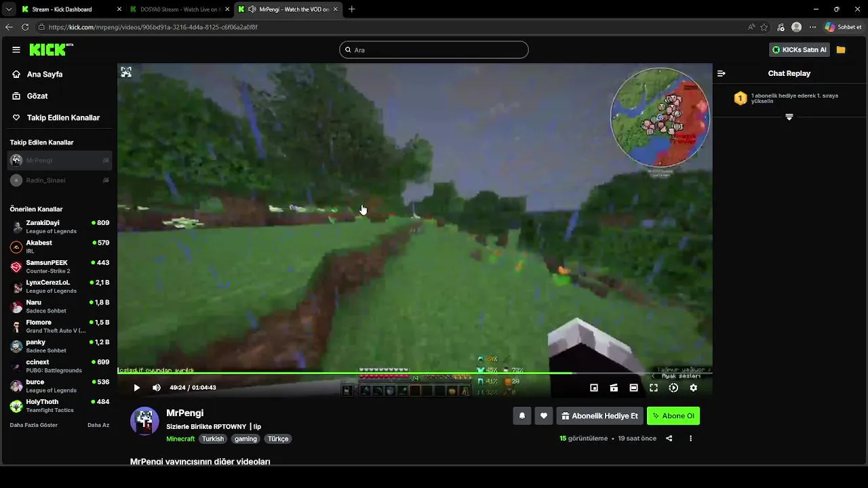Enable picture-in-picture mini player
868x488 pixels.
click(x=594, y=388)
